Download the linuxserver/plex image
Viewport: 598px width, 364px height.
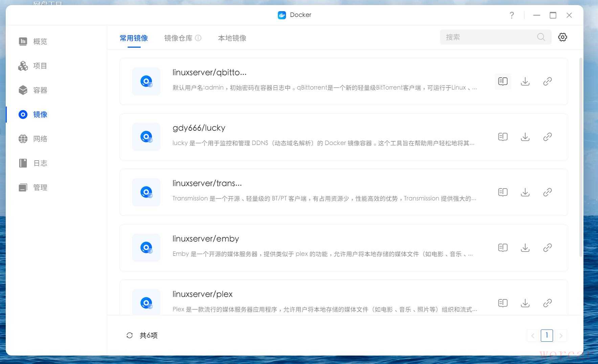525,303
